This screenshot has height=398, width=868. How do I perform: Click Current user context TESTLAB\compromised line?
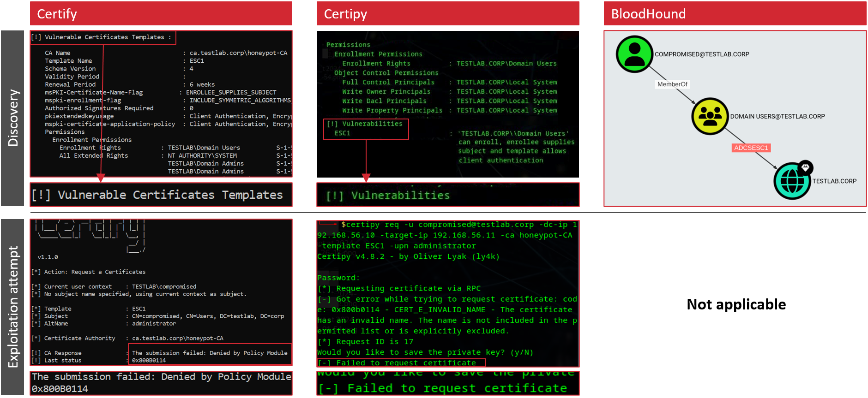pos(114,287)
